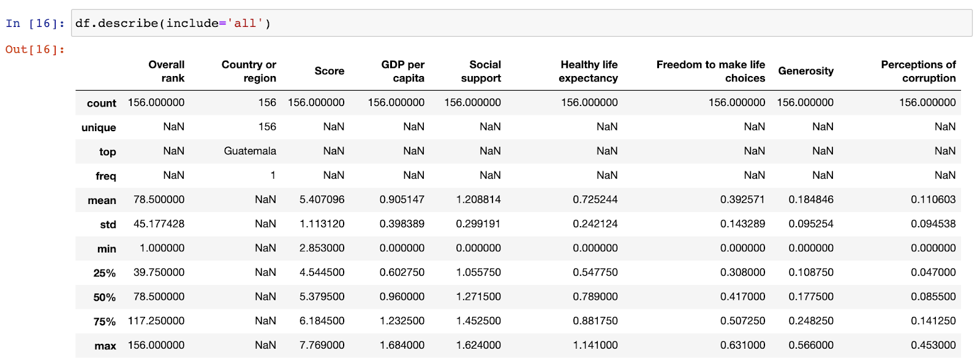
Task: Select the GDP per capita column header
Action: pos(402,71)
